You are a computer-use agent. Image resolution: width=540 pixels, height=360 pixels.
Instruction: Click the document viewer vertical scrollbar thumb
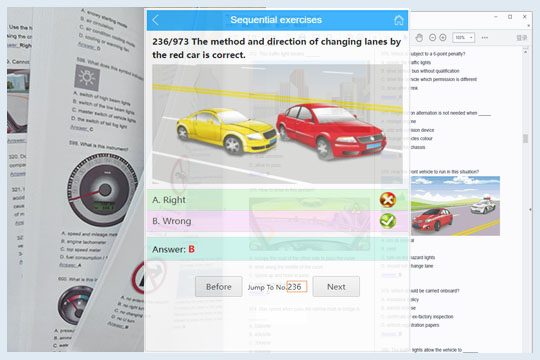pyautogui.click(x=525, y=138)
